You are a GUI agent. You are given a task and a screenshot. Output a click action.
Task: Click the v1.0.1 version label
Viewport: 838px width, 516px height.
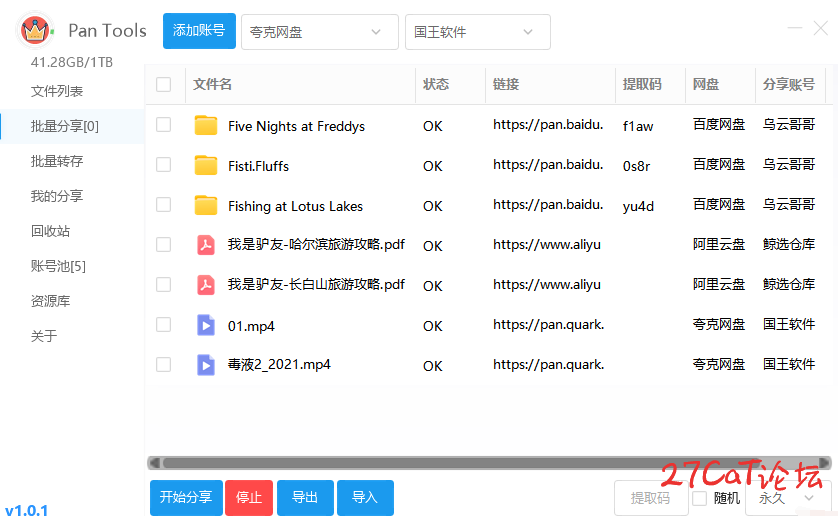27,509
